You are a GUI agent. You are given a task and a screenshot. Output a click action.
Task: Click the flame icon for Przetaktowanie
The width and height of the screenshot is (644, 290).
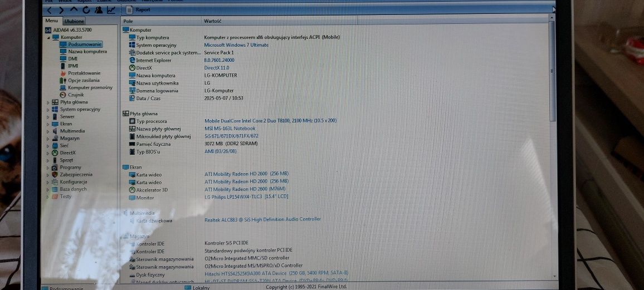pos(64,73)
